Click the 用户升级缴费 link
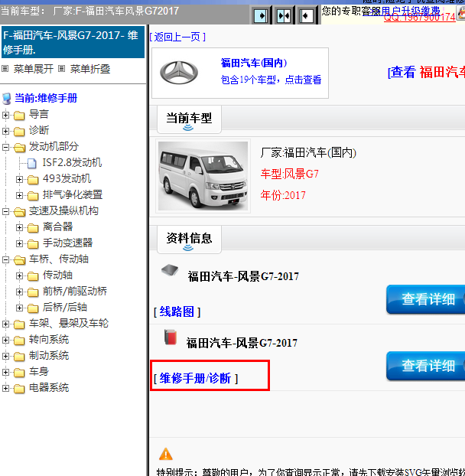This screenshot has width=465, height=476. coord(411,10)
